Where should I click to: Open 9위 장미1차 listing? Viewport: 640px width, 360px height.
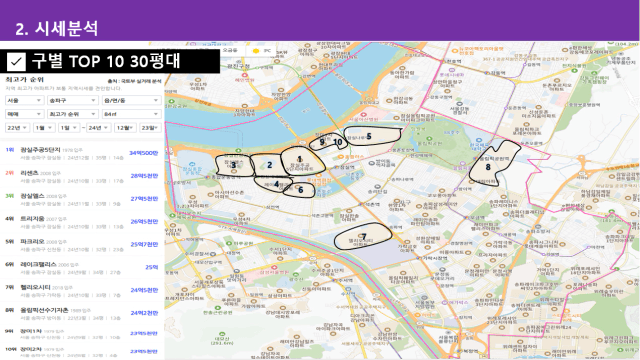(82, 333)
